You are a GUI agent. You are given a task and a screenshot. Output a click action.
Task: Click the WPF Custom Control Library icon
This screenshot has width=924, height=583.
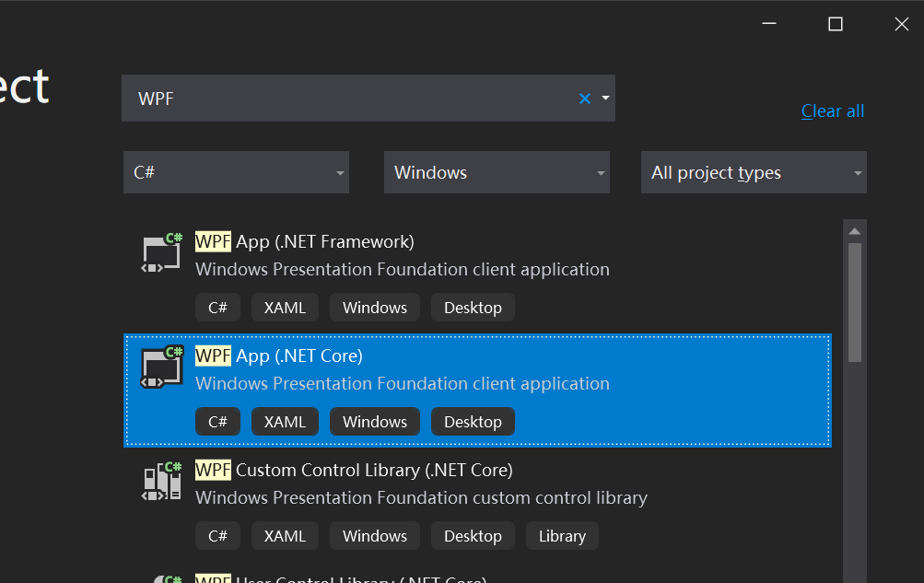[162, 481]
